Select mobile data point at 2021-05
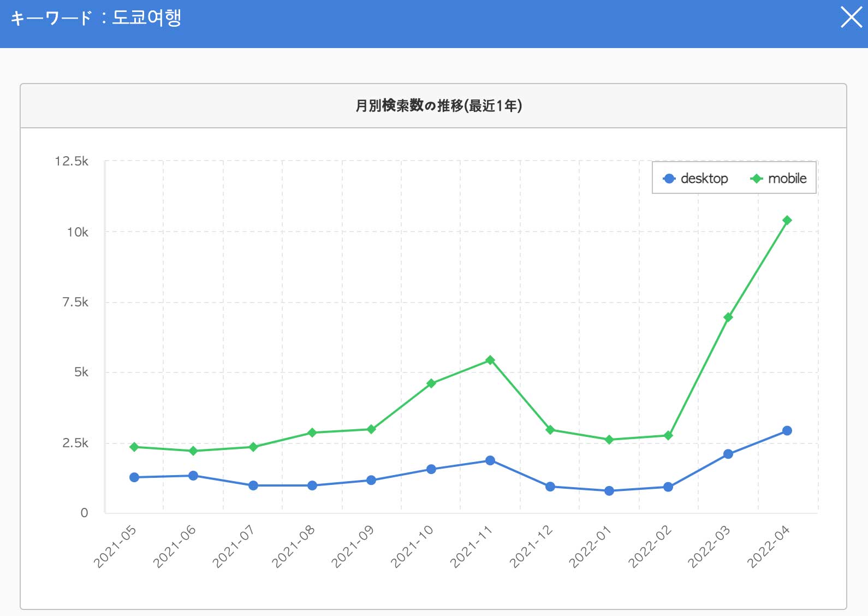868x616 pixels. pos(134,447)
